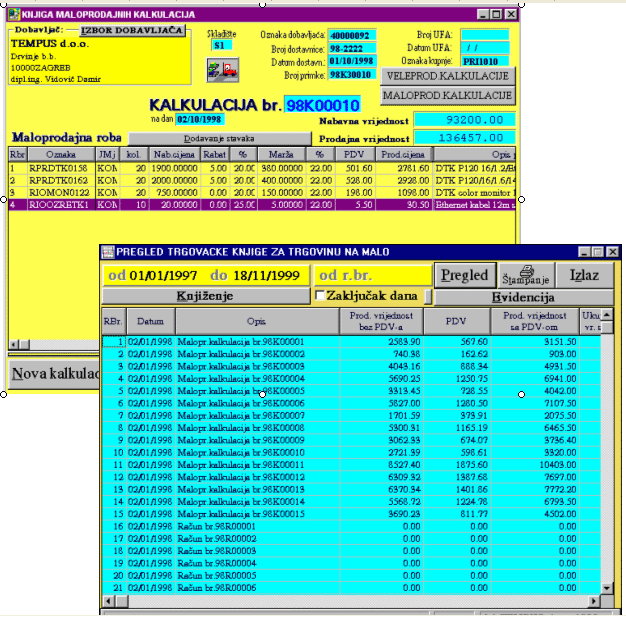Screen dimensions: 626x617
Task: Open the Knjiženje section
Action: pyautogui.click(x=205, y=297)
